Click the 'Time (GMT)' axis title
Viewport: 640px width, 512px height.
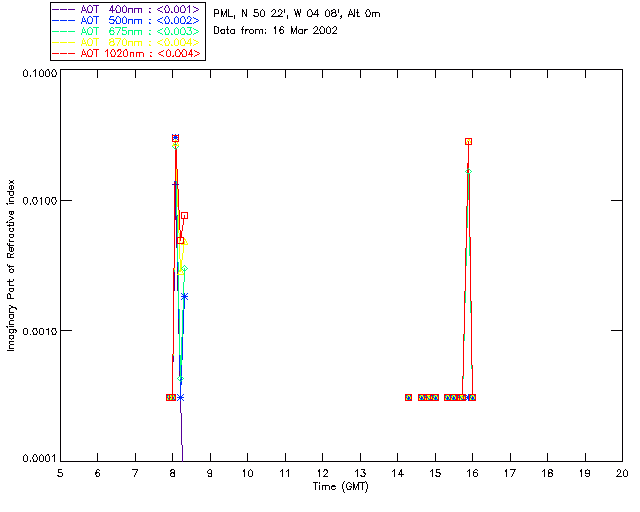click(x=340, y=487)
